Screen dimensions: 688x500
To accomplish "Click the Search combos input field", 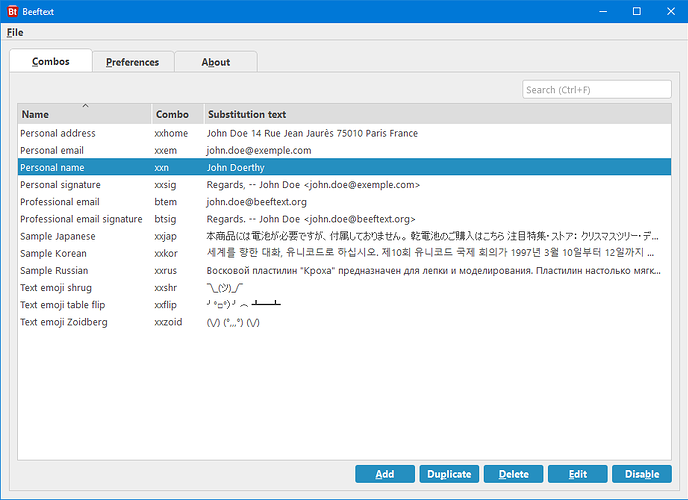I will (x=597, y=90).
